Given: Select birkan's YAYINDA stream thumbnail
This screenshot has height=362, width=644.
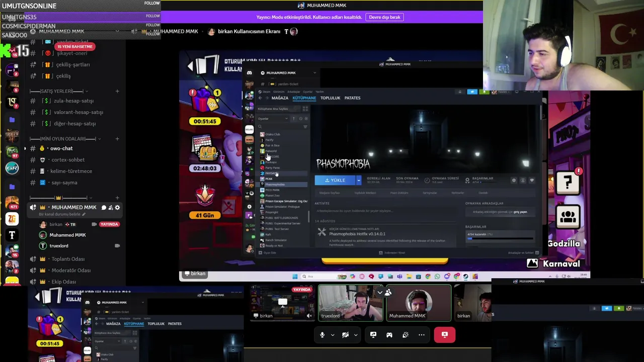Looking at the screenshot, I should (x=283, y=303).
